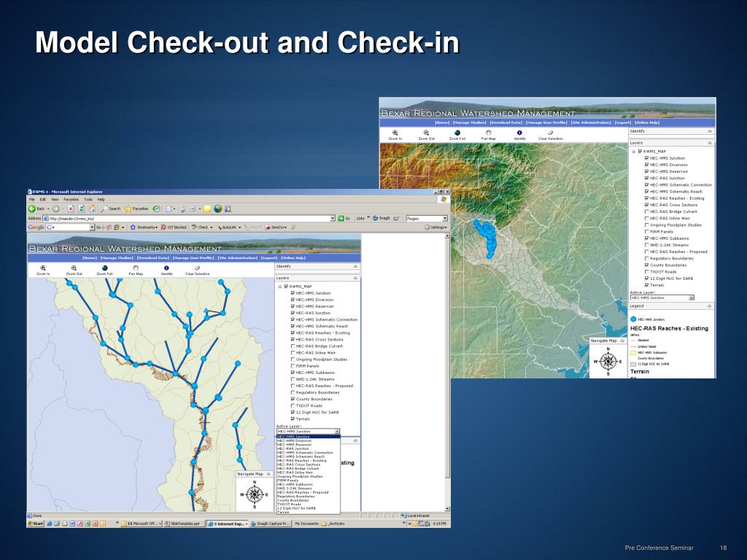Click Zoom Out tool in IE window map toolbar
The width and height of the screenshot is (747, 560).
pyautogui.click(x=74, y=268)
